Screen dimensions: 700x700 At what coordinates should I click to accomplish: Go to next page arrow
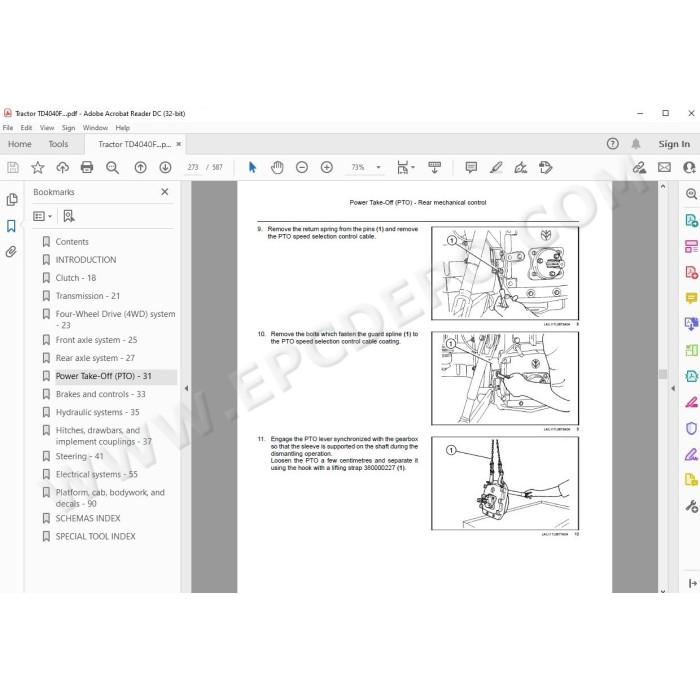[165, 167]
